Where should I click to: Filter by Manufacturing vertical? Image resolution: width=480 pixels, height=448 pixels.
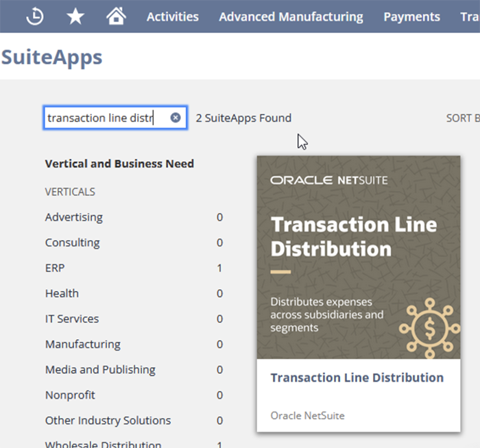coord(83,344)
